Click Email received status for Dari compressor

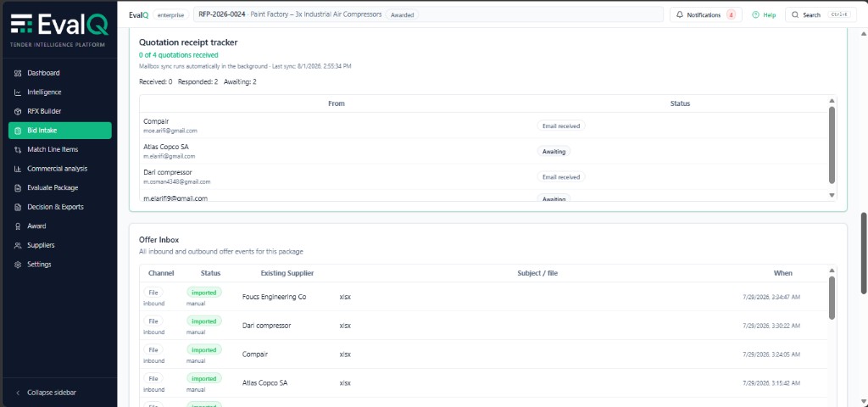click(x=561, y=176)
